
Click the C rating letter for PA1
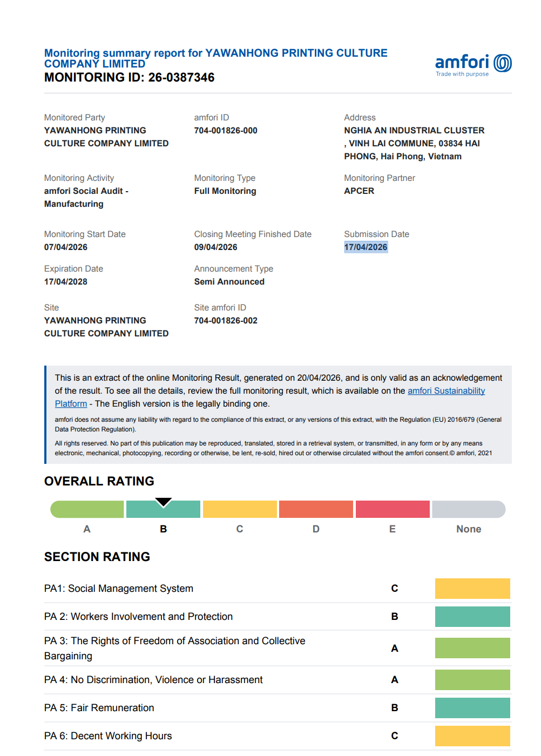395,589
